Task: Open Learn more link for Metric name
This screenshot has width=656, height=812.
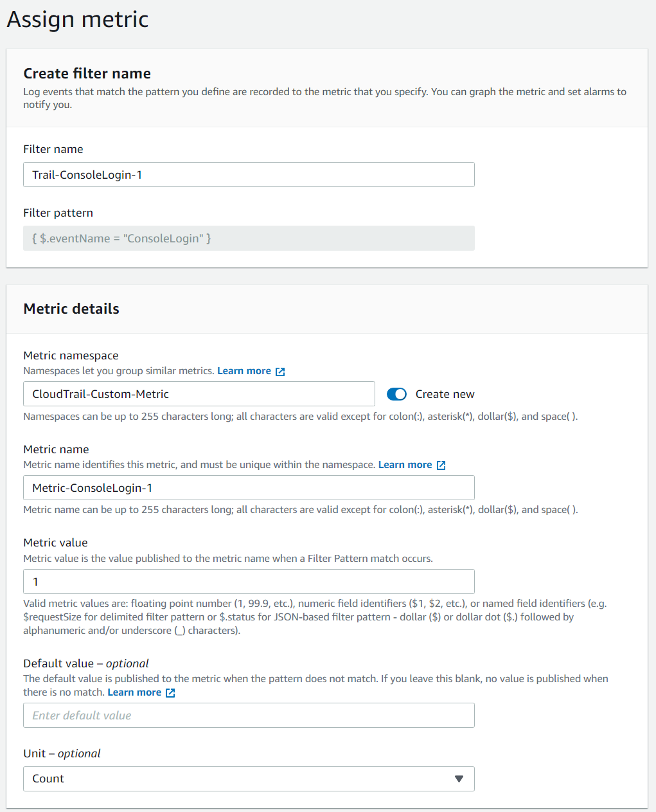Action: tap(405, 465)
